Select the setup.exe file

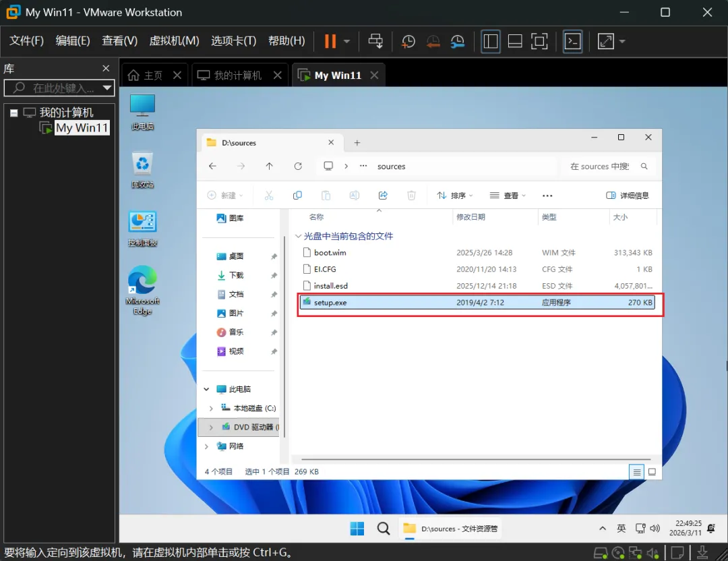pos(477,302)
